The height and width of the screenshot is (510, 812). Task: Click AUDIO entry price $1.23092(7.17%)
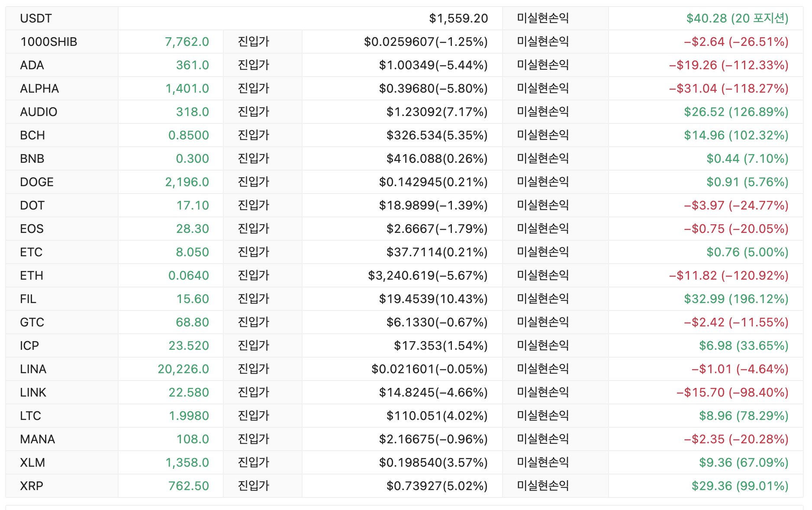437,112
